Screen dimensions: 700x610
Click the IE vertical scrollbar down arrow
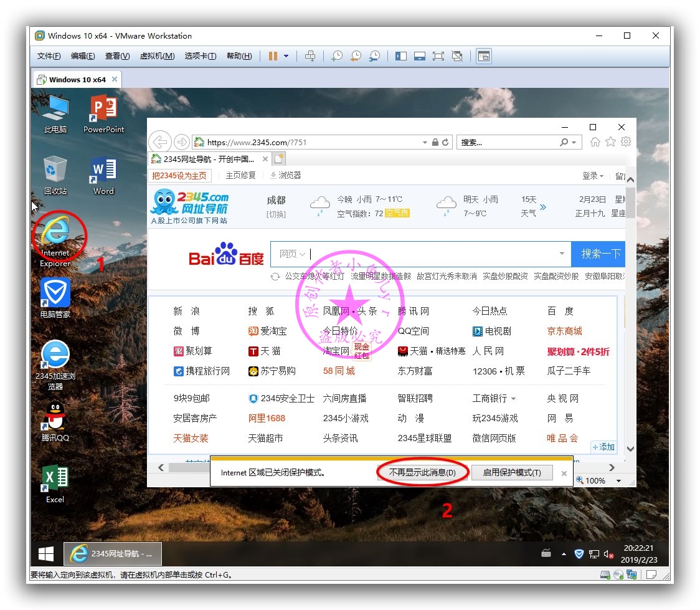[630, 449]
